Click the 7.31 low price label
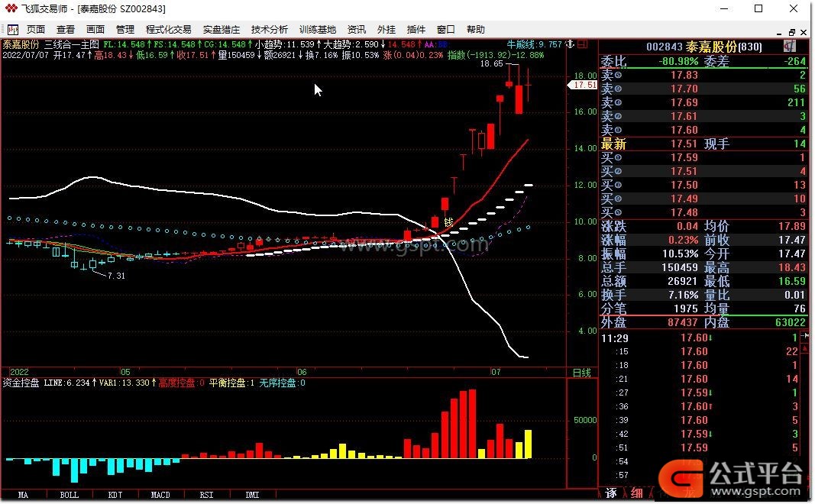 pos(116,276)
